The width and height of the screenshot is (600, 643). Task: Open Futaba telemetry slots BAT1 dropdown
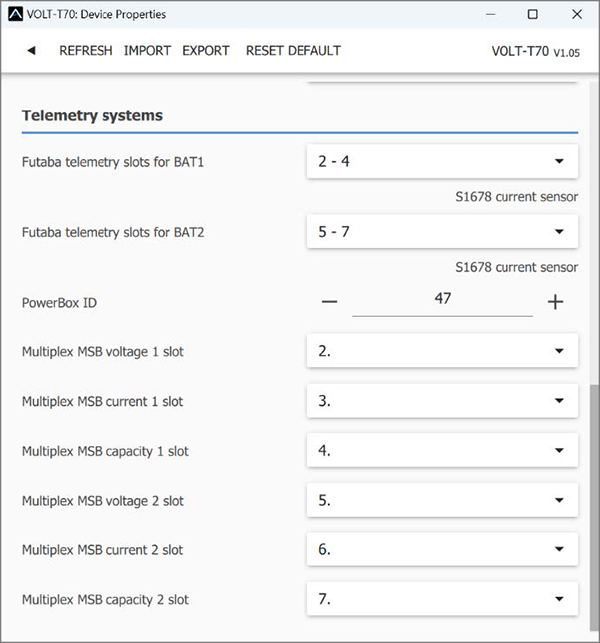(442, 161)
